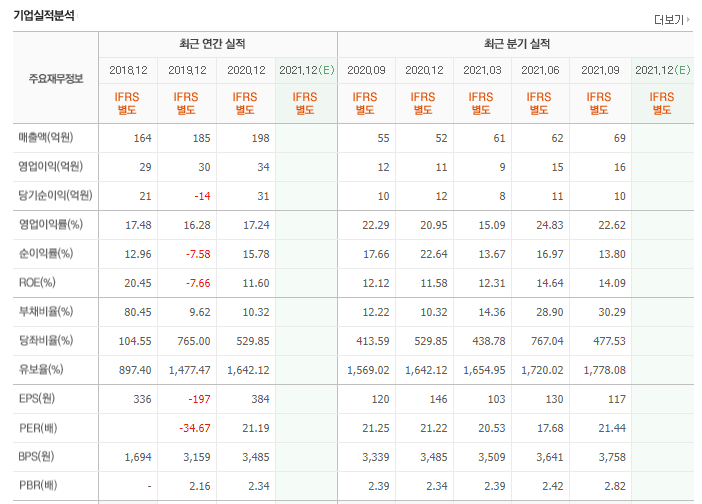This screenshot has height=504, width=702.
Task: Click the 주요재무정보 header cell
Action: coord(56,79)
